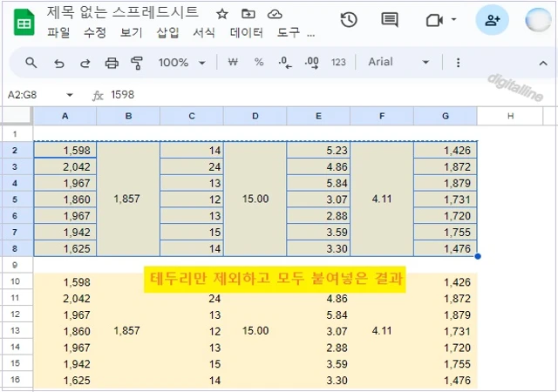The height and width of the screenshot is (392, 558).
Task: Select row 1 header
Action: 15,134
